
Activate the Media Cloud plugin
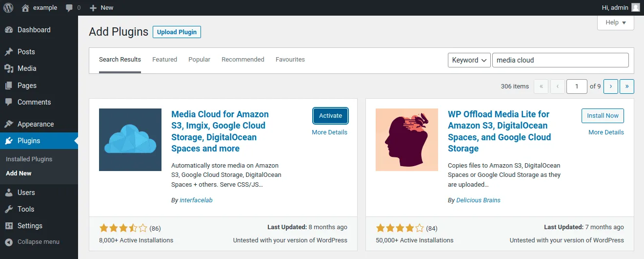330,116
